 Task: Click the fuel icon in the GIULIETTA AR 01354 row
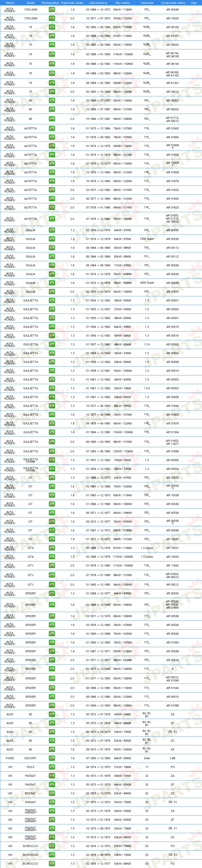click(x=51, y=432)
